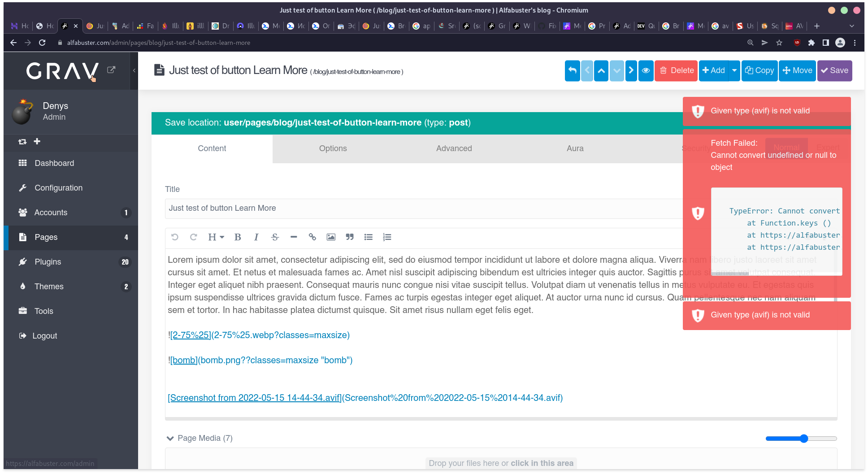Viewport: 868px width, 474px height.
Task: Switch to the Advanced tab
Action: [x=454, y=148]
